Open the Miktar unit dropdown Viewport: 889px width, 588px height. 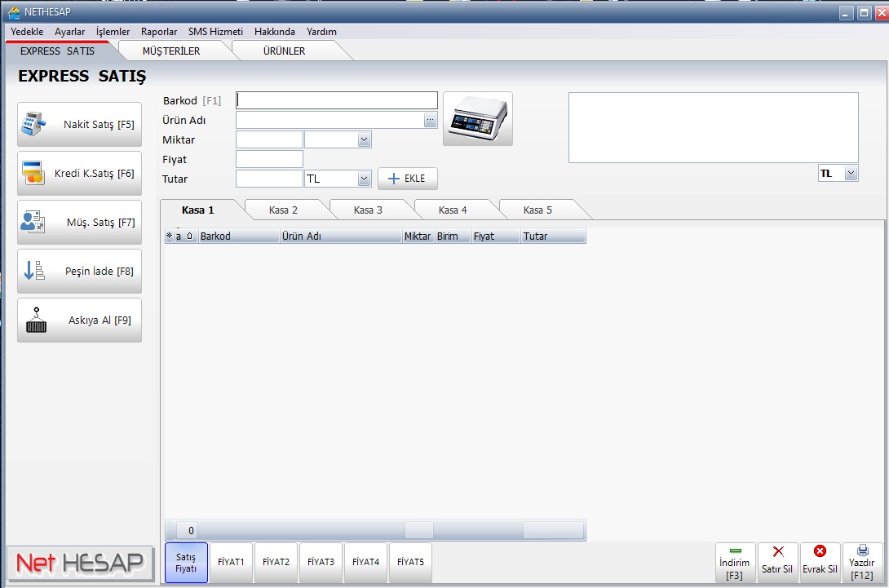point(364,140)
